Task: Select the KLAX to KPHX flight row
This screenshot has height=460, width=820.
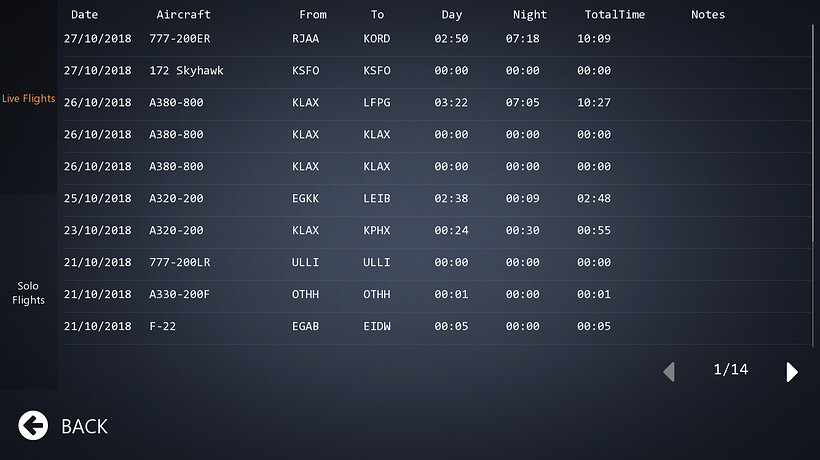Action: point(437,231)
